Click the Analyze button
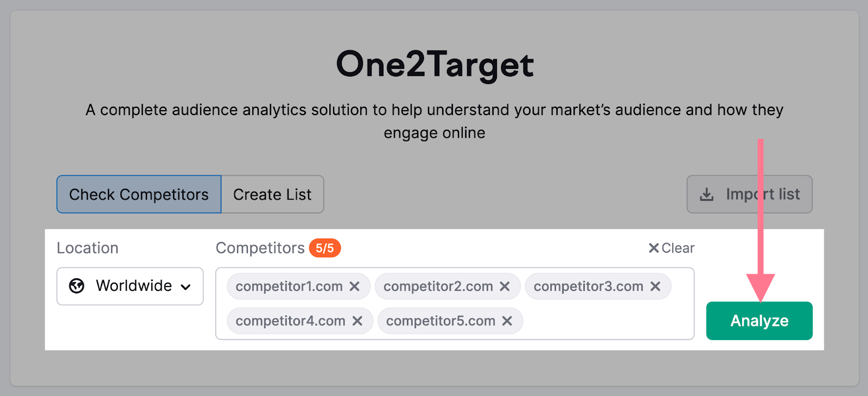This screenshot has height=396, width=868. point(759,321)
